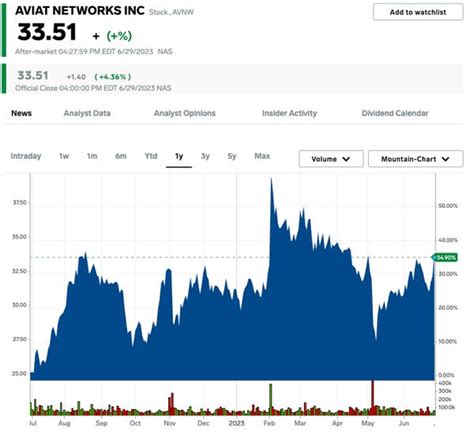
Task: Open the Analyst Opinions tab
Action: point(185,113)
